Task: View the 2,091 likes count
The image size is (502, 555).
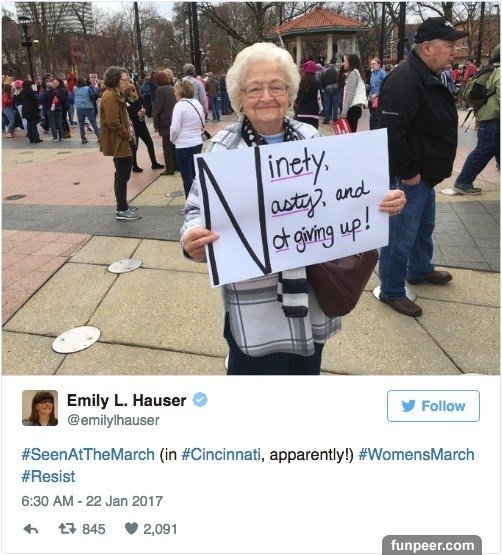Action: click(x=160, y=529)
